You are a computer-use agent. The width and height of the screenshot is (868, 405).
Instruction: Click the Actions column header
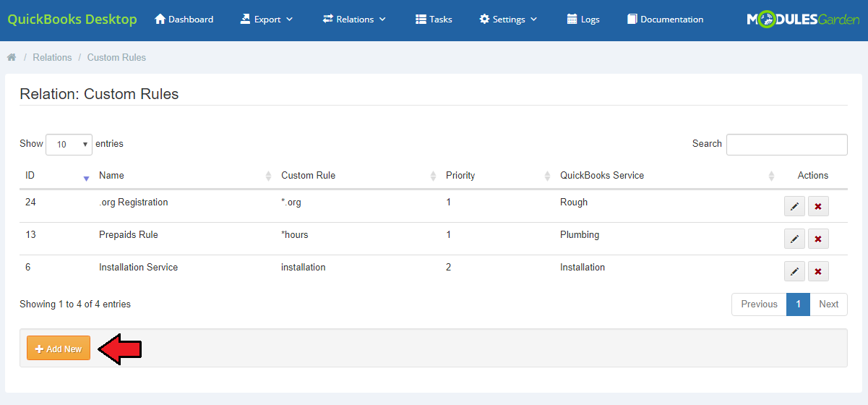click(x=813, y=176)
